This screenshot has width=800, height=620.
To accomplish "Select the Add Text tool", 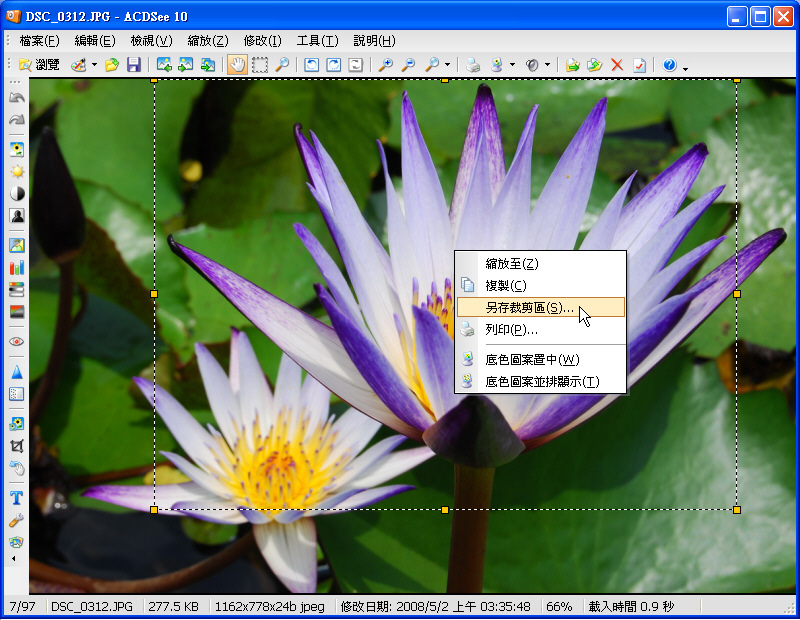I will [16, 498].
